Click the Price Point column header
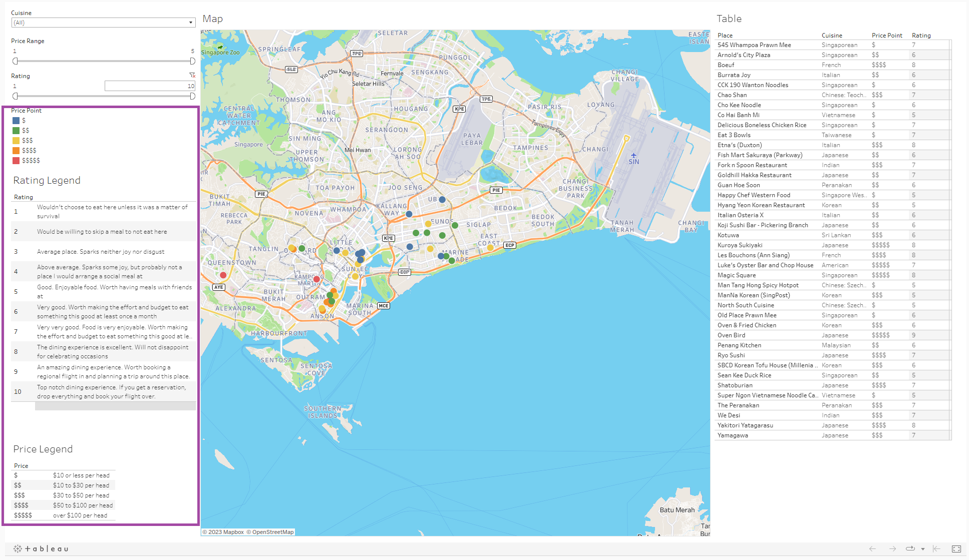Screen dimensions: 969x560 click(886, 36)
